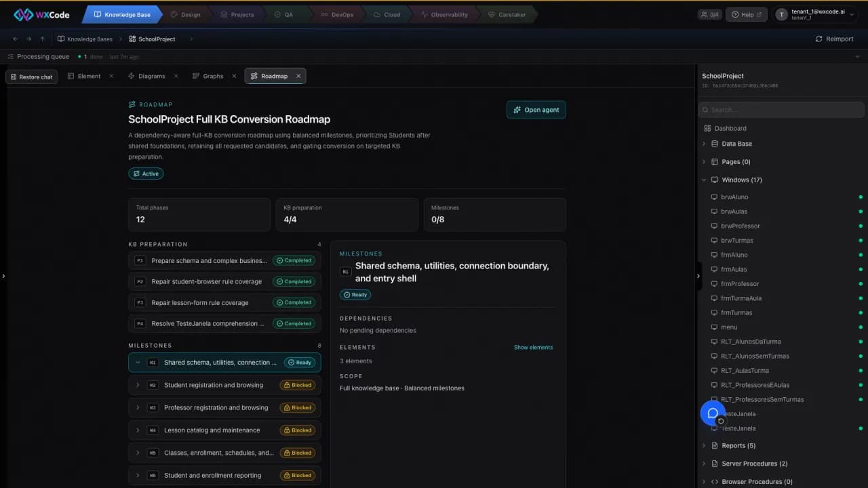868x488 pixels.
Task: Open the floating blue chat bubble
Action: point(712,413)
